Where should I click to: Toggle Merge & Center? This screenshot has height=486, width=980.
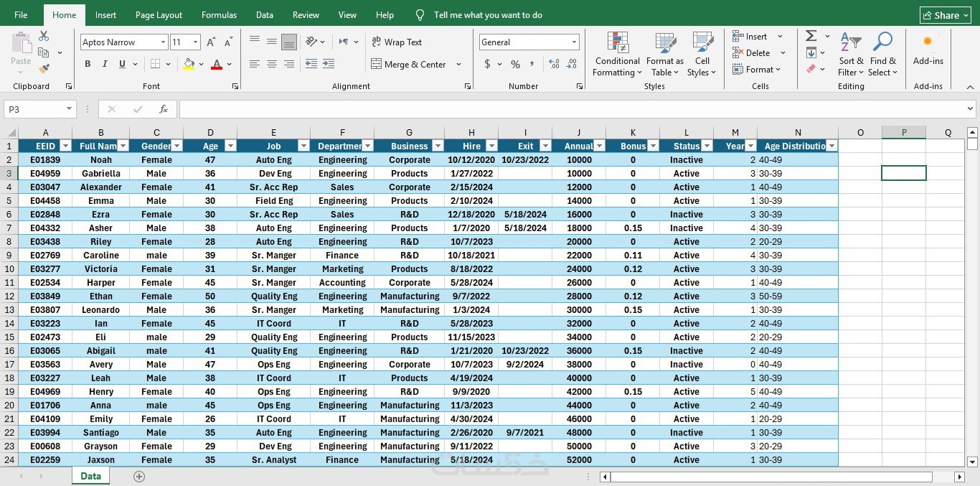pyautogui.click(x=408, y=64)
